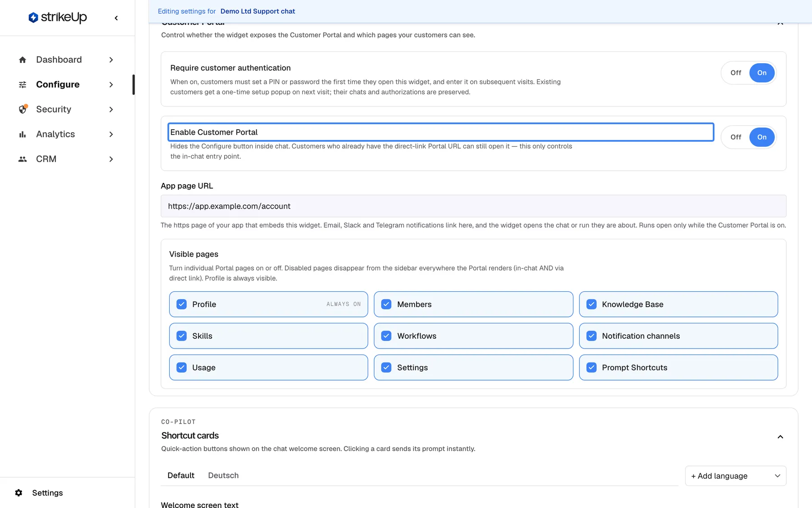Click the CRM people icon
The image size is (812, 508).
23,159
